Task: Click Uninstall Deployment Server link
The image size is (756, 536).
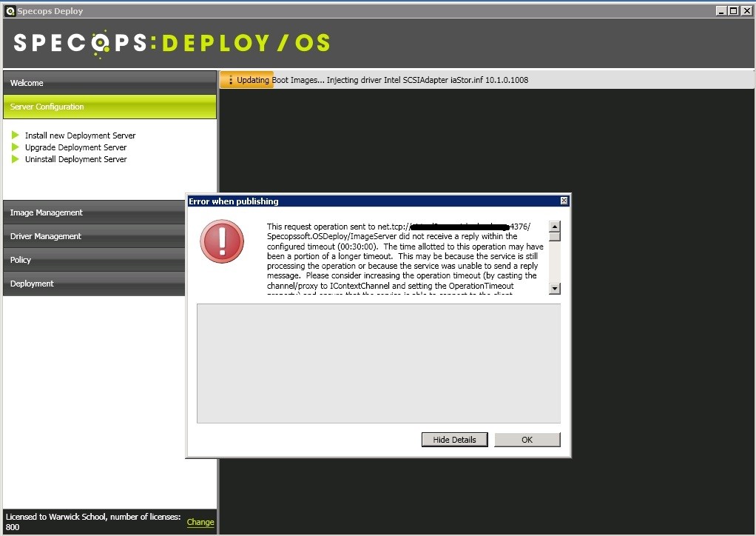Action: 75,159
